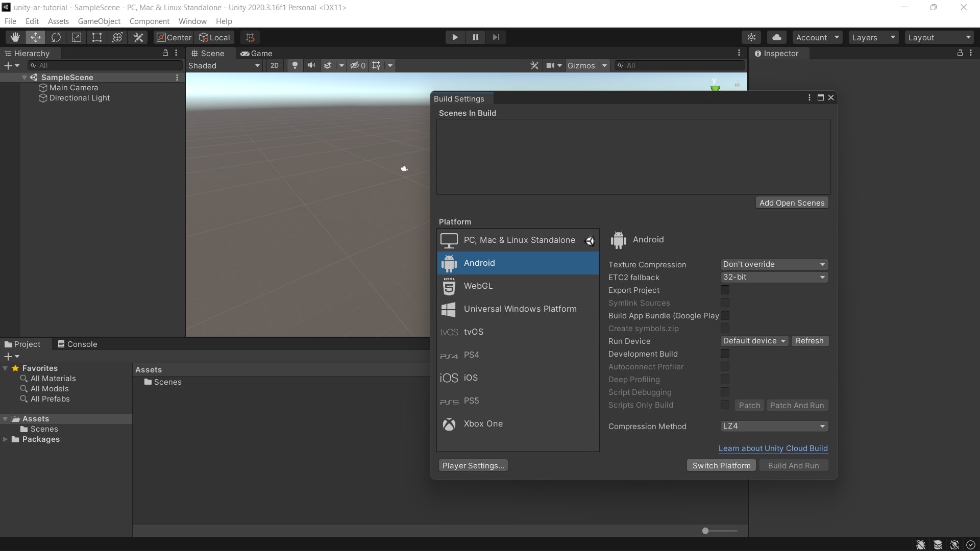Refresh the run device list
Image resolution: width=980 pixels, height=551 pixels.
(810, 341)
